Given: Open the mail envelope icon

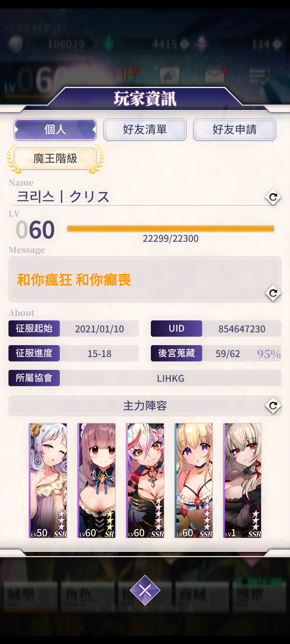Looking at the screenshot, I should (214, 75).
